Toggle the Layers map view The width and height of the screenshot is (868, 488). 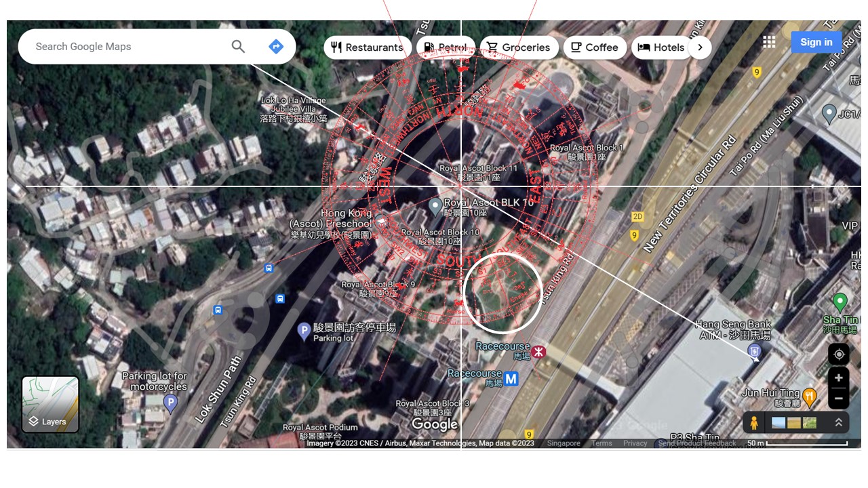tap(51, 405)
